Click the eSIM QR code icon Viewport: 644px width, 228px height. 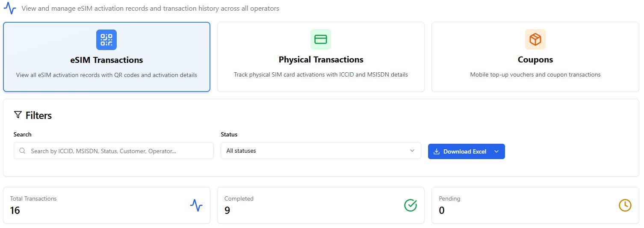(106, 40)
